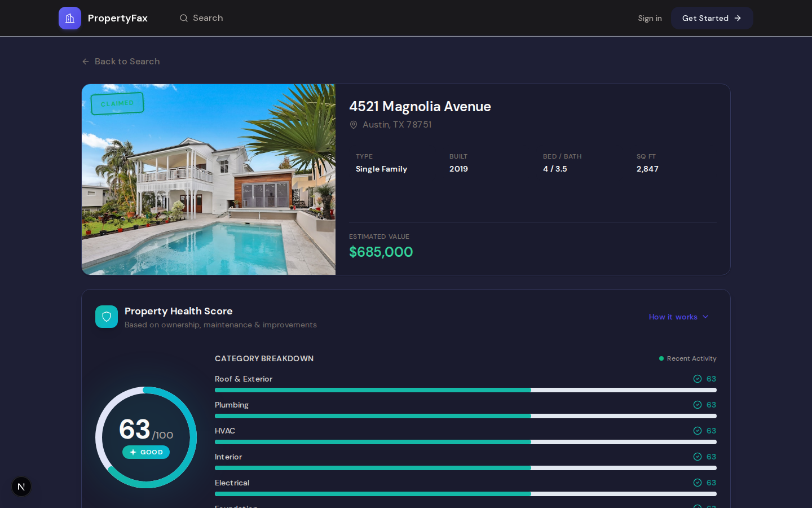Click the checkmark icon next to Plumbing
The width and height of the screenshot is (812, 508).
pyautogui.click(x=698, y=405)
